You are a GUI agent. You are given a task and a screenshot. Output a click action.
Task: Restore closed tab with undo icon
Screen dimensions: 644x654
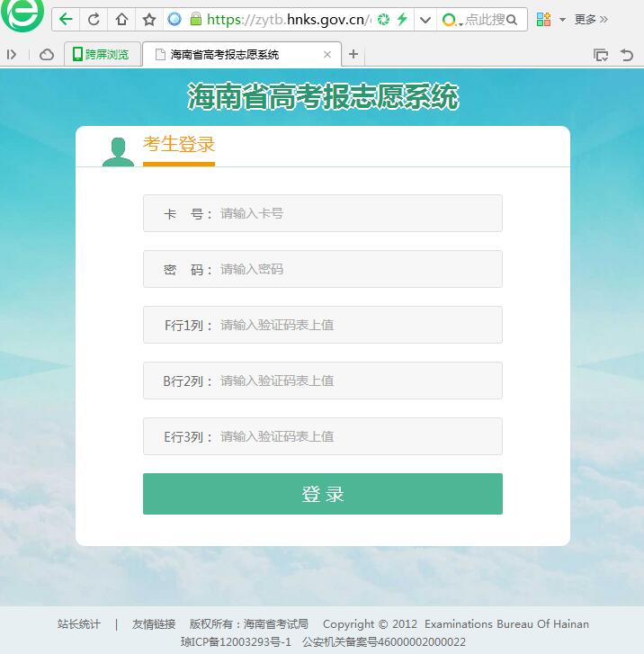[x=627, y=55]
